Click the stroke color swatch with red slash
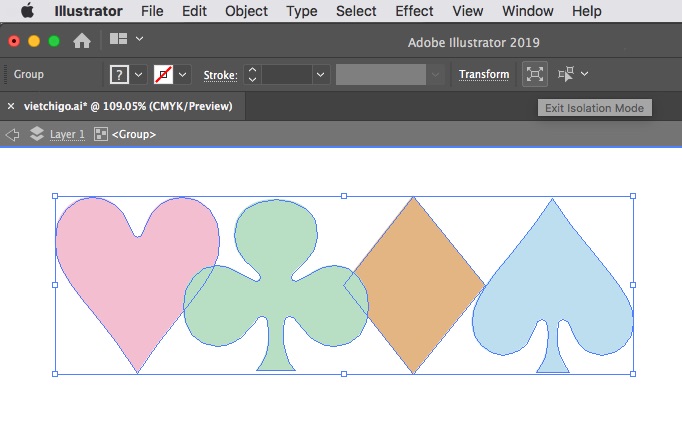The height and width of the screenshot is (434, 682). pyautogui.click(x=164, y=74)
